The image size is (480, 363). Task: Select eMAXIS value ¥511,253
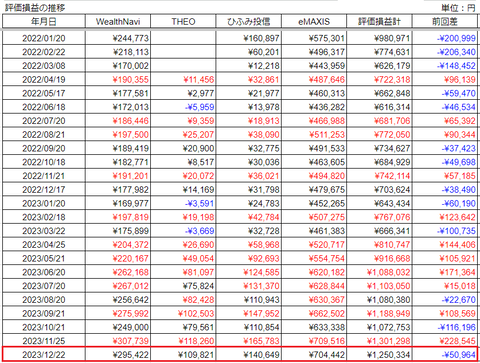326,135
